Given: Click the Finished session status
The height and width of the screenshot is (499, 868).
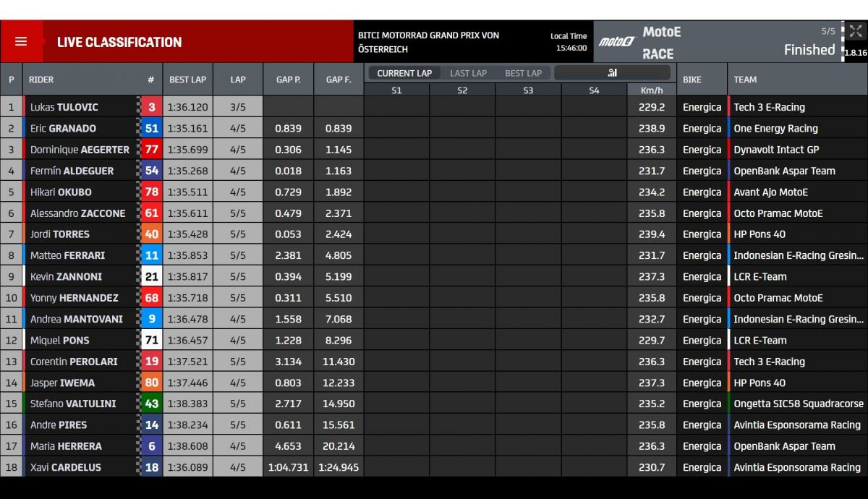Looking at the screenshot, I should [809, 50].
